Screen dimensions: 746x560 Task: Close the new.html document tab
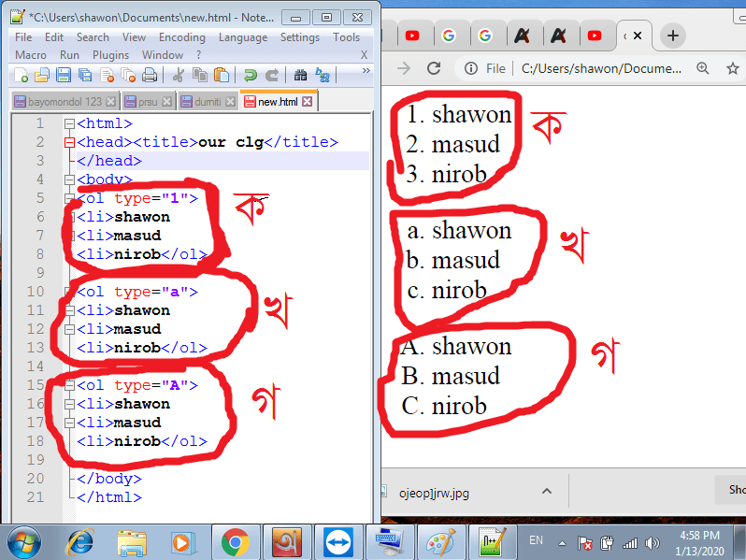[x=308, y=101]
